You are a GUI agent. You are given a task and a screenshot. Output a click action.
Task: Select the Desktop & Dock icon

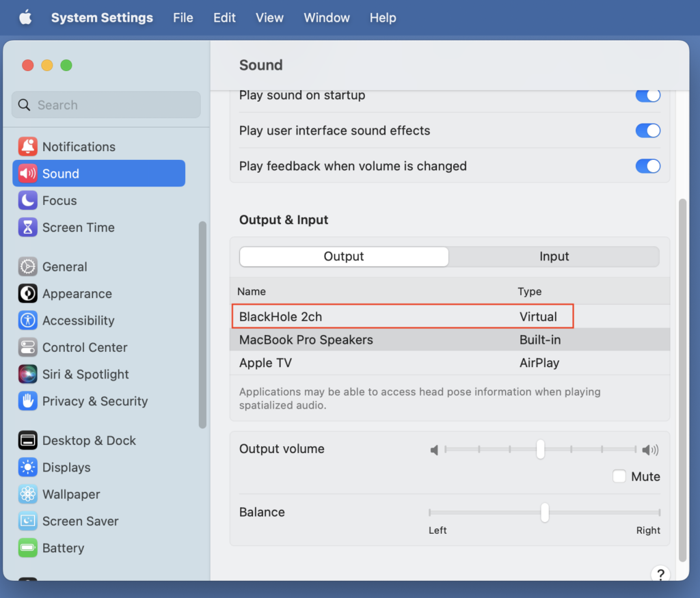tap(27, 440)
